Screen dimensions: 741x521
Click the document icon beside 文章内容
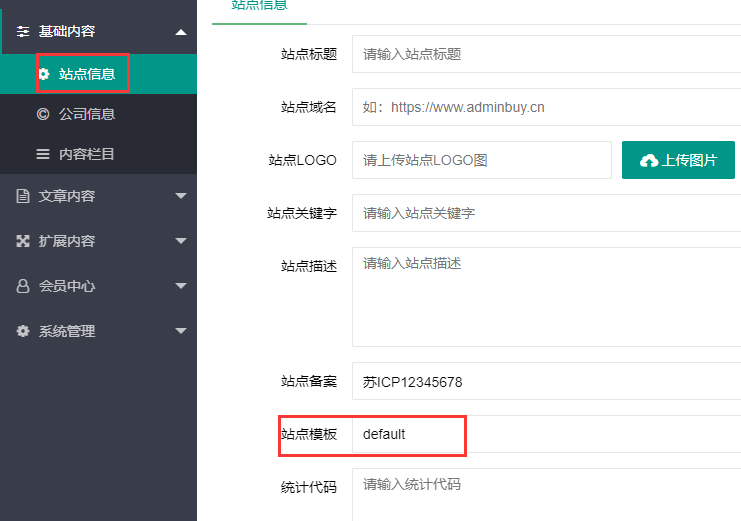(23, 196)
